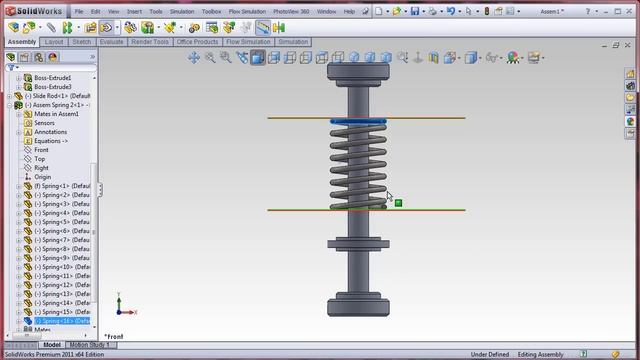The width and height of the screenshot is (640, 360).
Task: Expand the FeatureManager panel chevron
Action: click(93, 57)
